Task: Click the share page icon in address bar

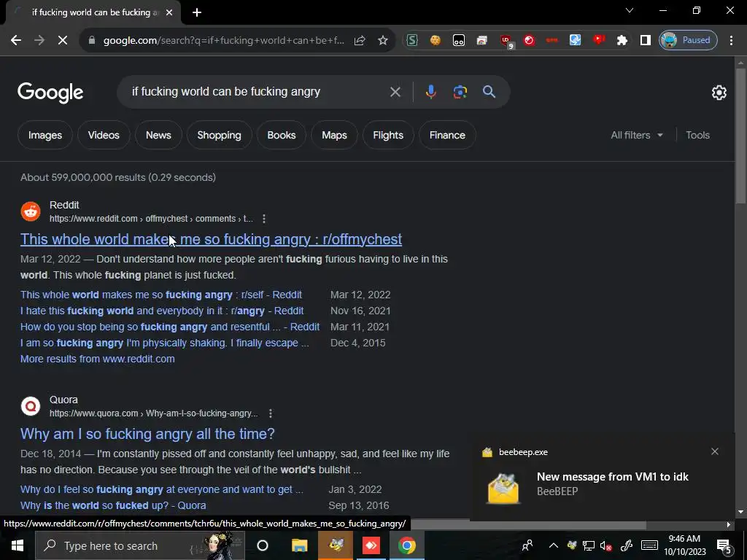Action: [x=360, y=41]
